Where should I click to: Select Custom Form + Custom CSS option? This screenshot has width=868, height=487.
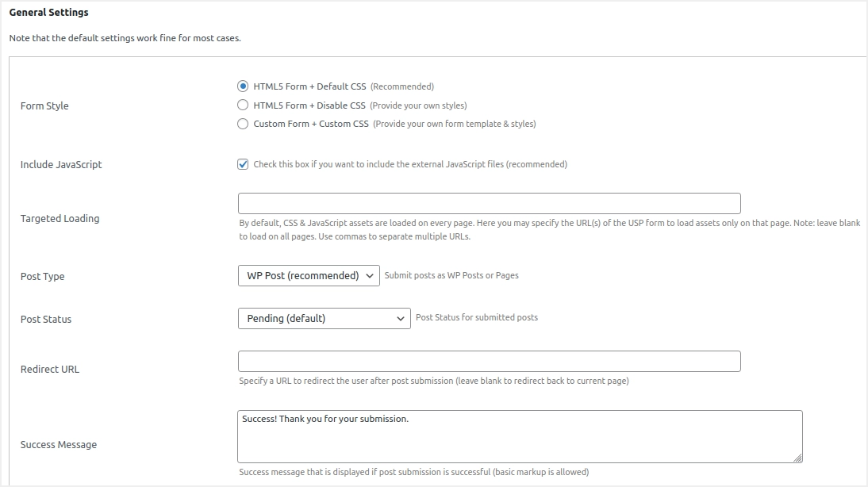coord(243,124)
